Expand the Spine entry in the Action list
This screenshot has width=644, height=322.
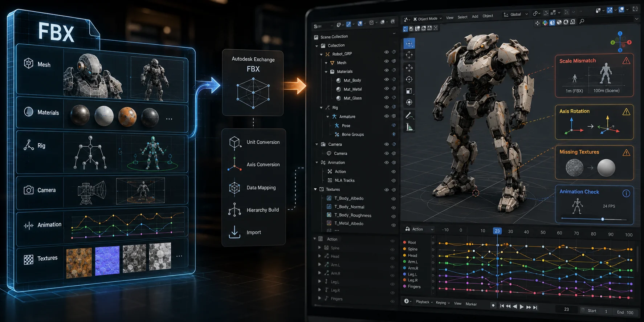(x=319, y=248)
